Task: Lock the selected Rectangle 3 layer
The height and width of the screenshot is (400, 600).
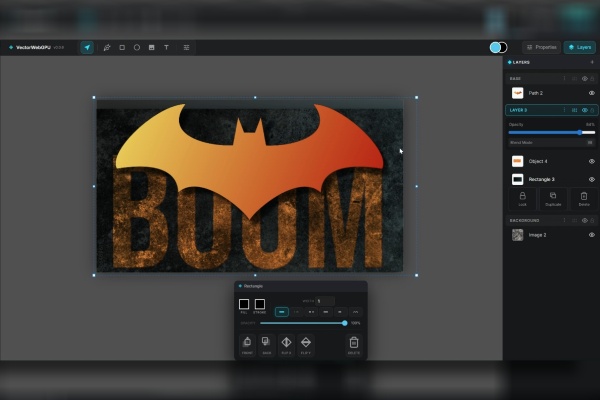Action: pos(522,199)
